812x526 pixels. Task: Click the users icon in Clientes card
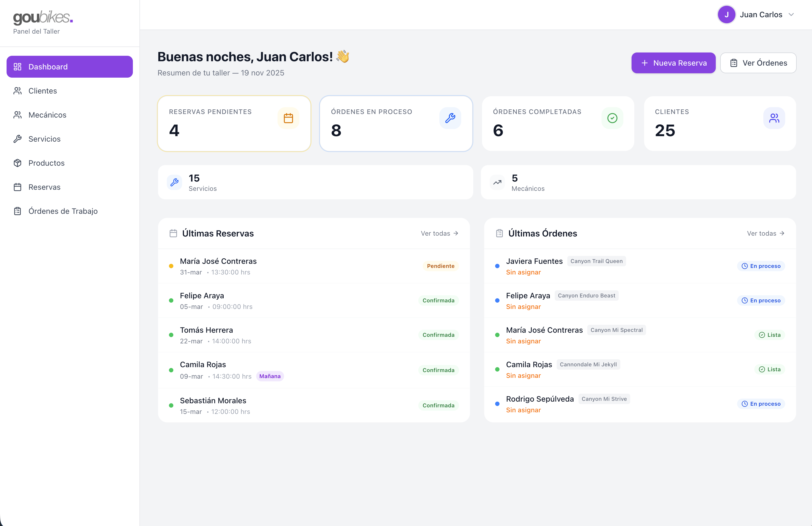click(x=774, y=118)
